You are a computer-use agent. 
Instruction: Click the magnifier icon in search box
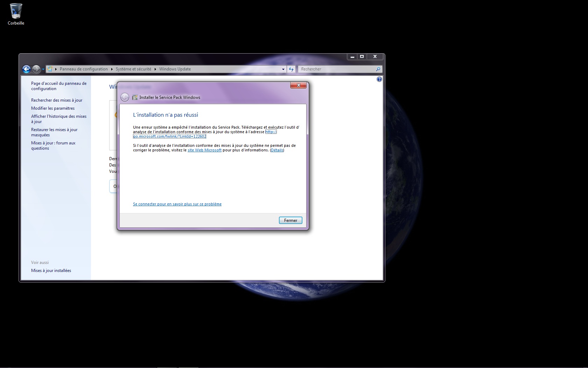378,69
